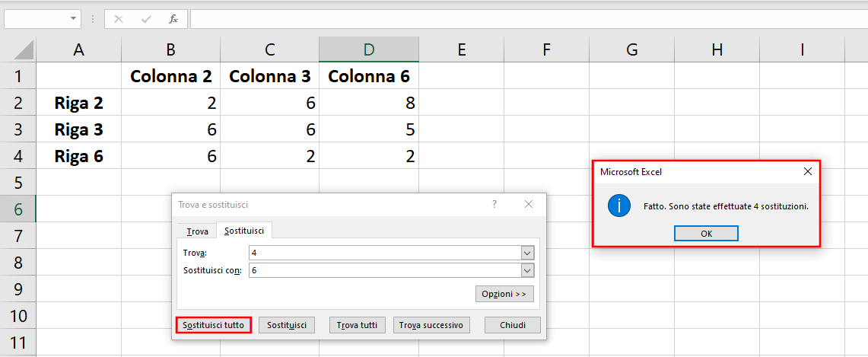This screenshot has height=357, width=868.
Task: Expand options with Opzioni >> button
Action: (x=504, y=294)
